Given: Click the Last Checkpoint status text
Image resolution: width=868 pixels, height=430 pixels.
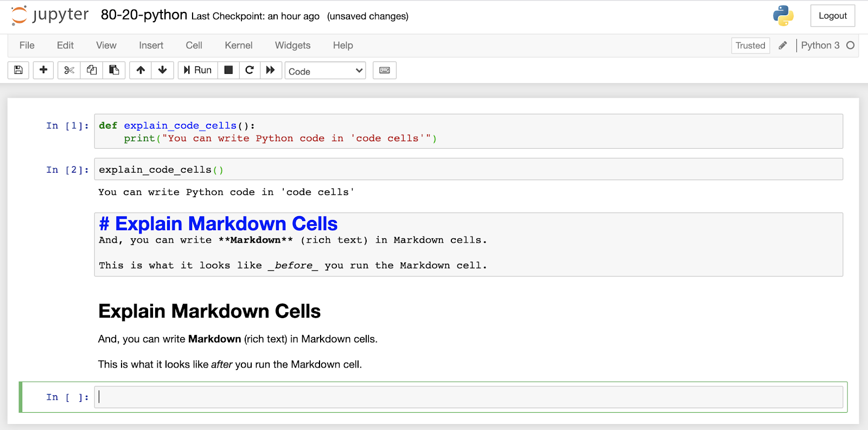Looking at the screenshot, I should pos(256,16).
